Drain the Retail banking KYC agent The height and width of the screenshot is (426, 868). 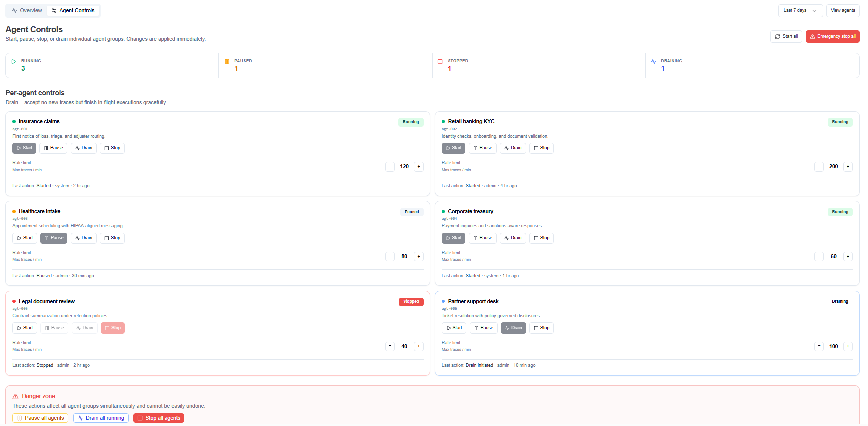[x=513, y=148]
